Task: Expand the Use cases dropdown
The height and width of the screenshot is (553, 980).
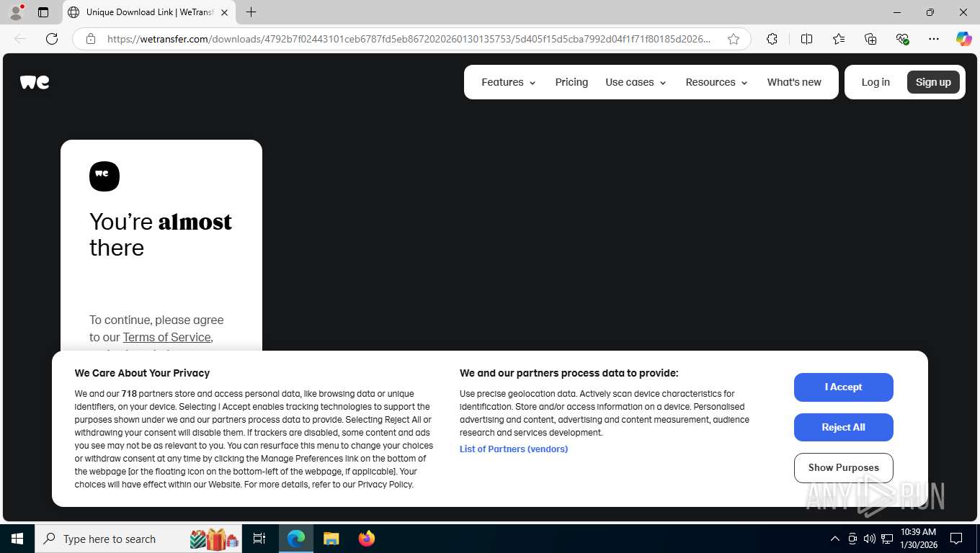Action: pos(636,82)
